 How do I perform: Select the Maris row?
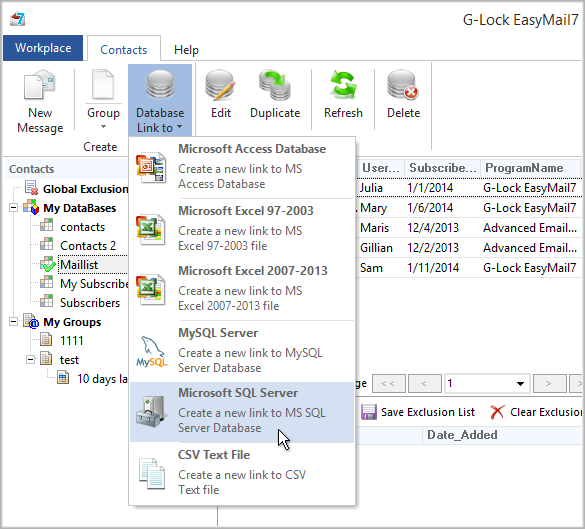click(x=469, y=228)
